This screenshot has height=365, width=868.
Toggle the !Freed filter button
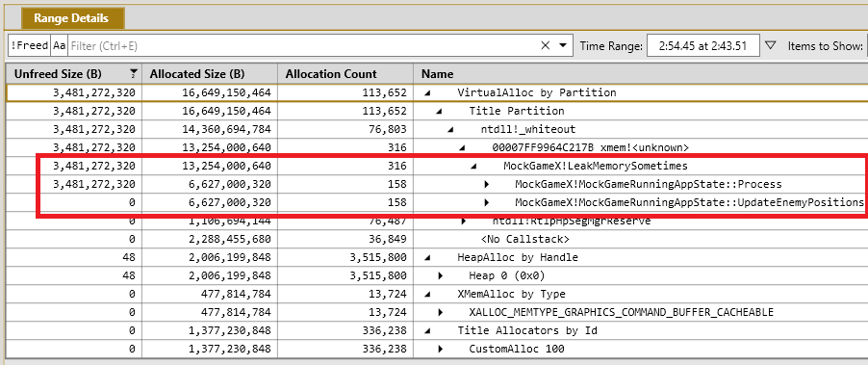(29, 46)
